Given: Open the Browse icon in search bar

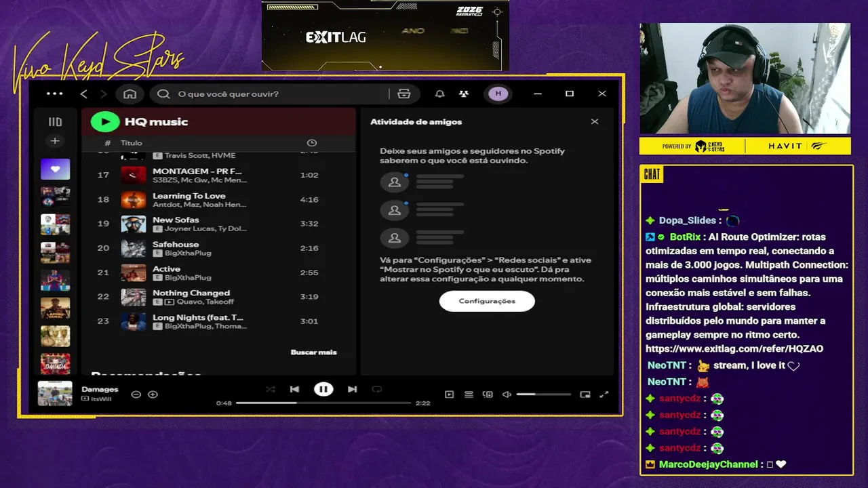Looking at the screenshot, I should [404, 94].
